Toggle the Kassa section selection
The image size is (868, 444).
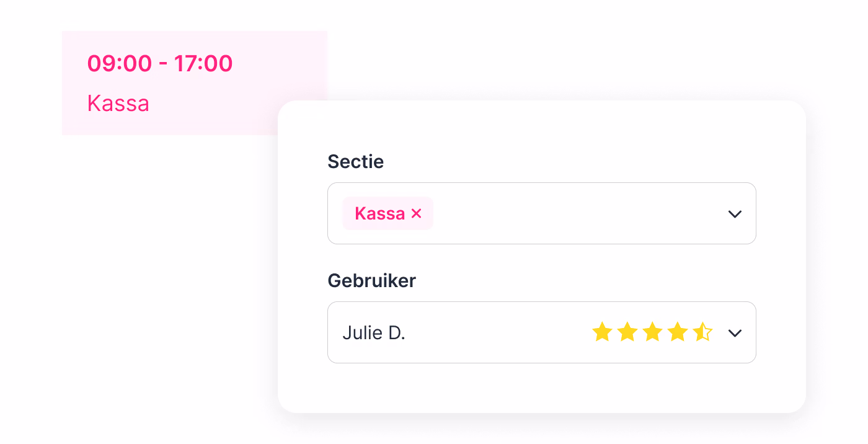click(379, 213)
